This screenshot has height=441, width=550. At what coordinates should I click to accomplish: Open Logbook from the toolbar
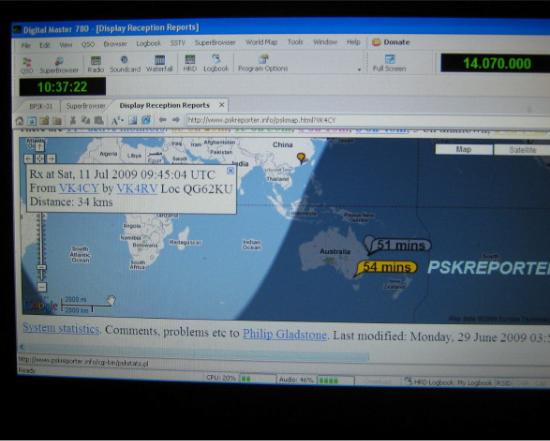(216, 63)
